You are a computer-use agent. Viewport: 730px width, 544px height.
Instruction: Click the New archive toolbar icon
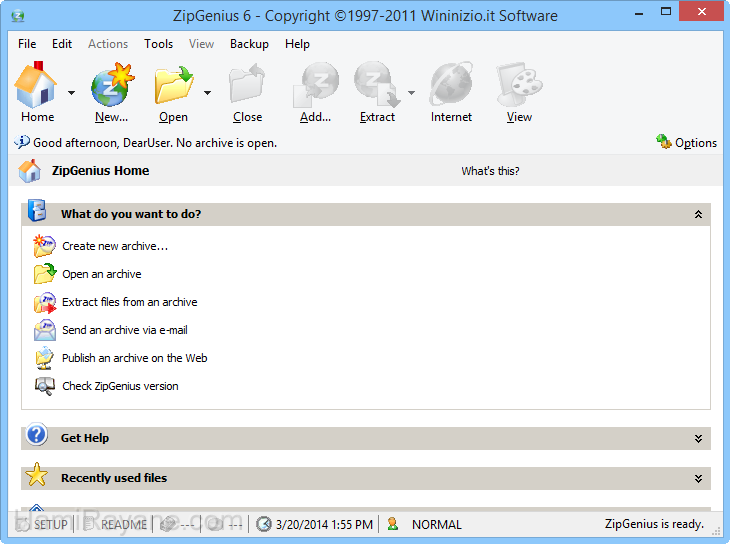tap(111, 86)
